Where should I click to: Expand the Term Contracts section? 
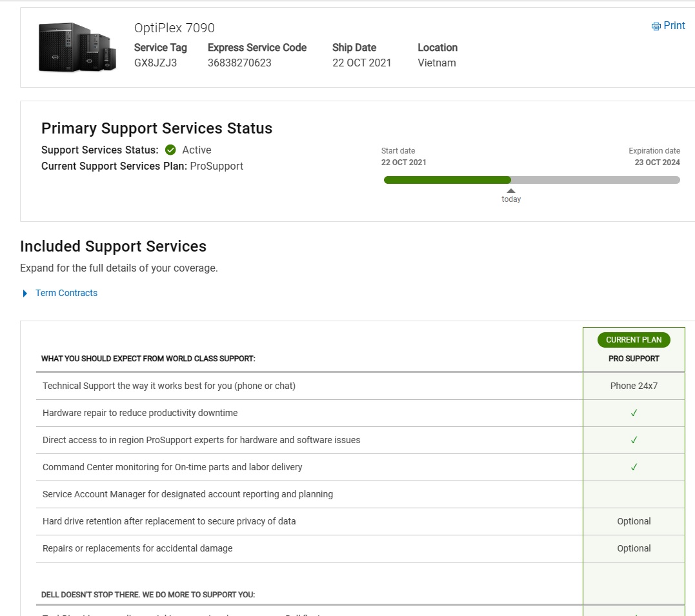point(66,293)
